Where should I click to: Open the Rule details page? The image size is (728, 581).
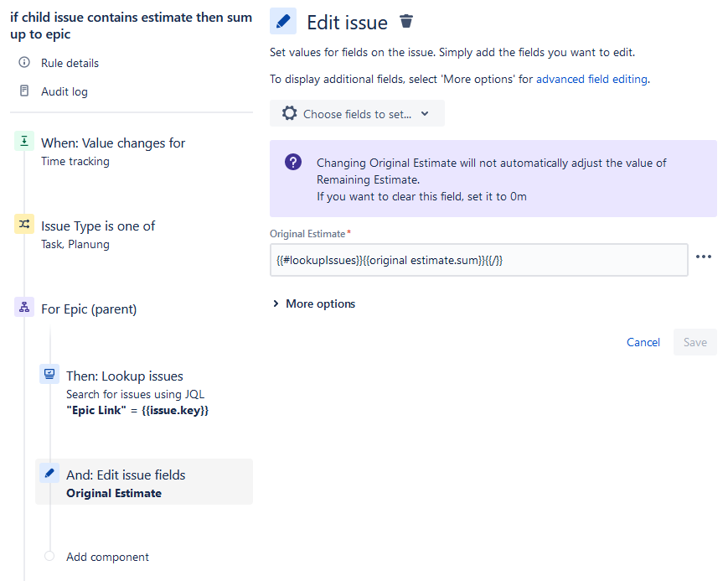(70, 63)
